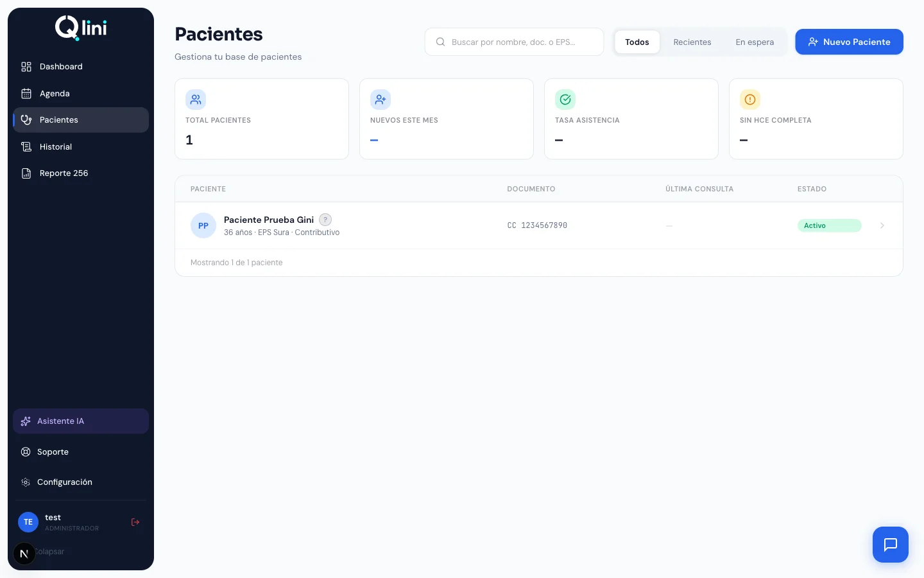Click the round N badge near Colapsar
Screen dimensions: 924x578
coord(24,554)
